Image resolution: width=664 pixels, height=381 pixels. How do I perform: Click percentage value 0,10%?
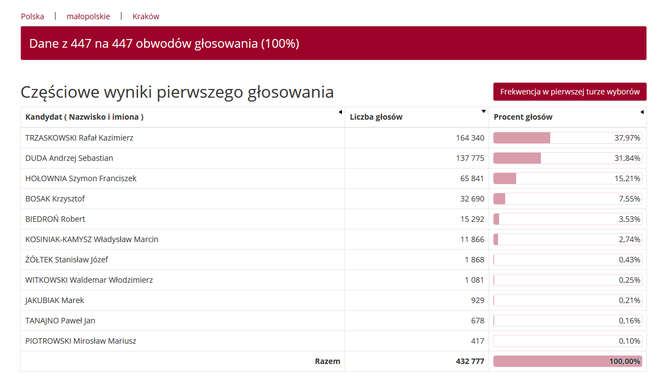pyautogui.click(x=629, y=341)
